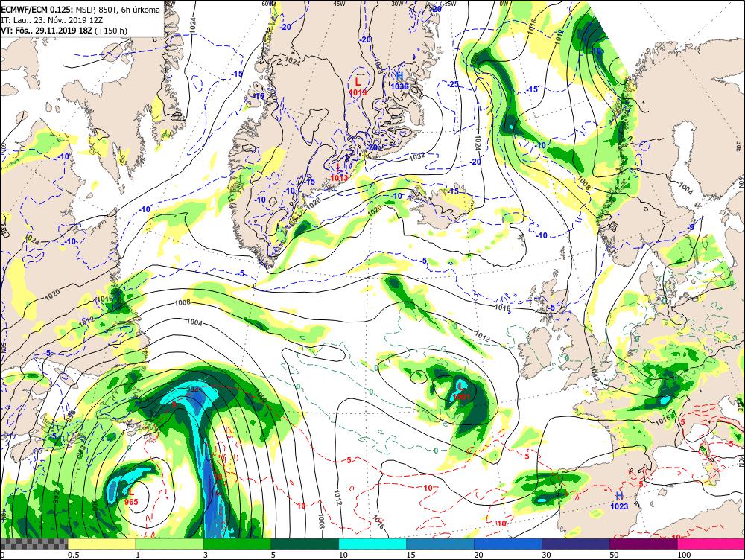The width and height of the screenshot is (745, 560).
Task: Click the '50' legend scale label
Action: pyautogui.click(x=614, y=555)
